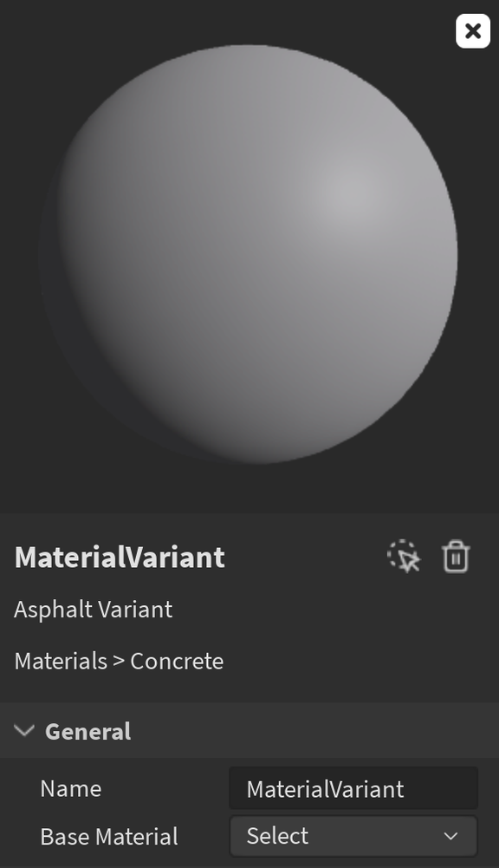The image size is (499, 868).
Task: Click the Asphalt Variant subtitle
Action: (x=93, y=610)
